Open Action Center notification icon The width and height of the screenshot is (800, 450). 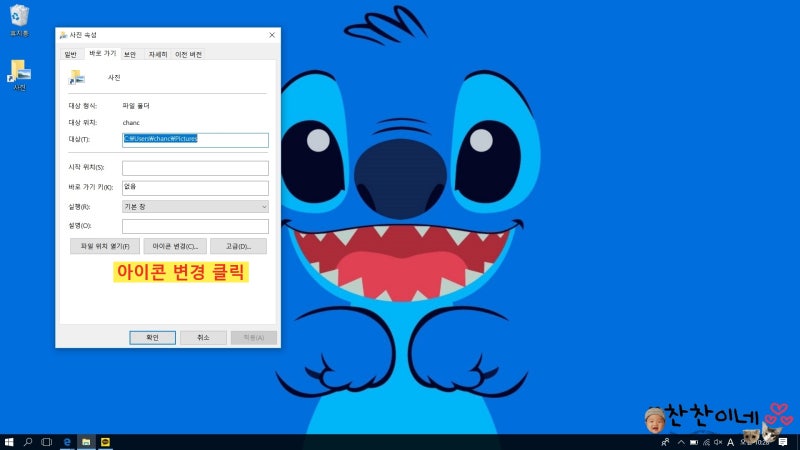783,442
